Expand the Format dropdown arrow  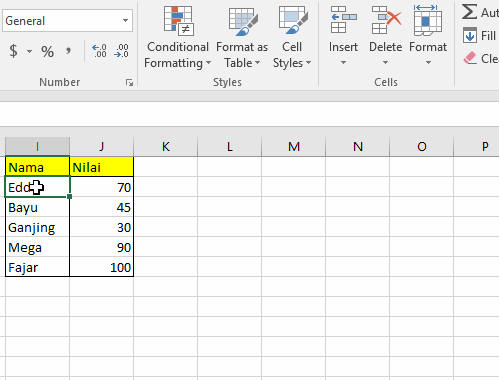pyautogui.click(x=428, y=62)
